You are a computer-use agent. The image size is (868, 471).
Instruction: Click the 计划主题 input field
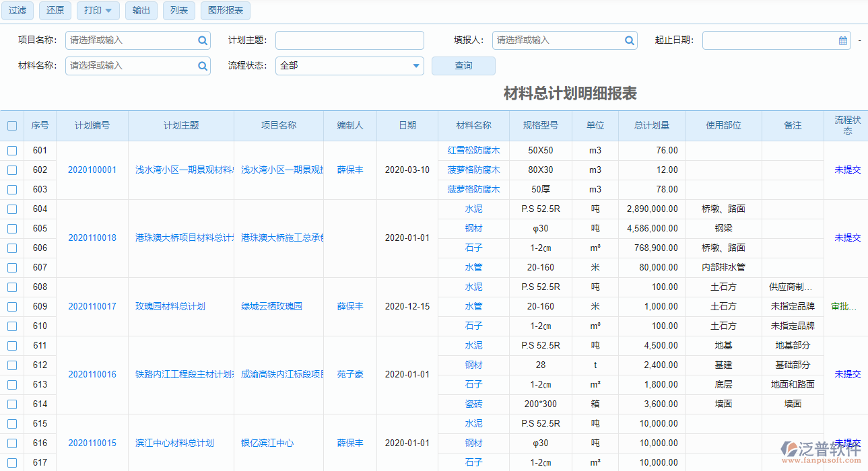click(349, 40)
